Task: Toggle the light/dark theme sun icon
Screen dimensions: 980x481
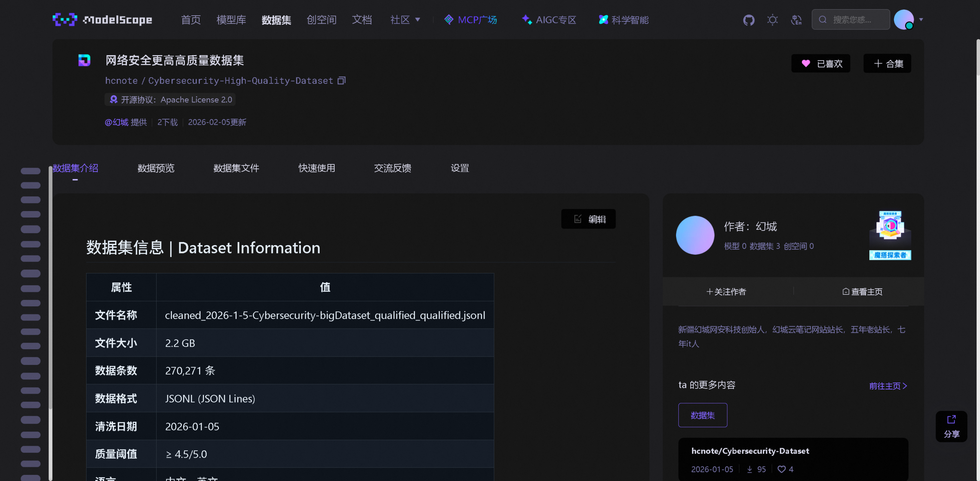Action: 773,20
